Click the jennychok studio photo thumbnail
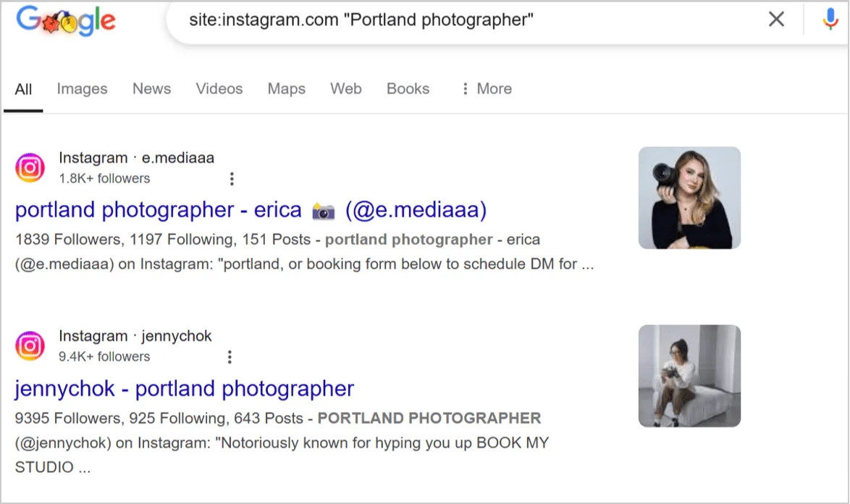 [689, 376]
